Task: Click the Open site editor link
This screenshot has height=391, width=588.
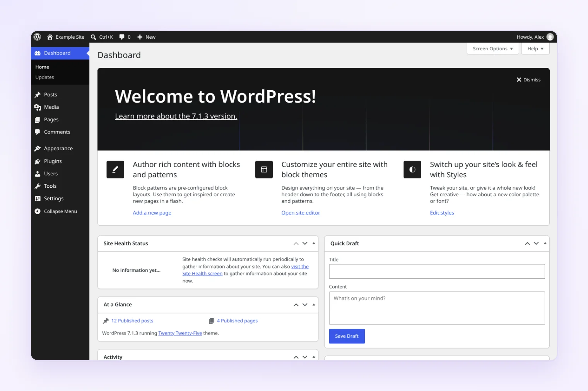Action: click(x=301, y=213)
